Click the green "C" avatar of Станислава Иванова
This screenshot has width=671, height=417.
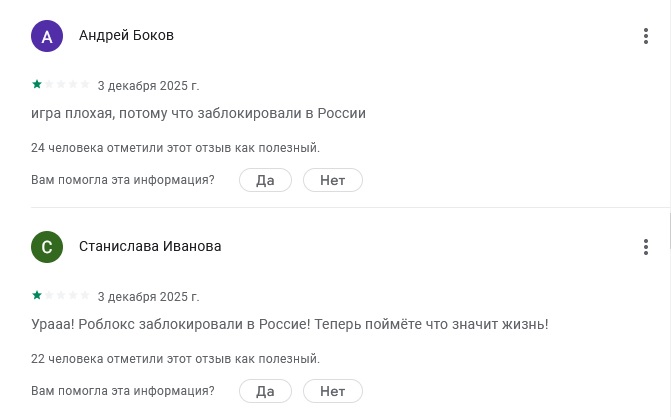[x=48, y=247]
